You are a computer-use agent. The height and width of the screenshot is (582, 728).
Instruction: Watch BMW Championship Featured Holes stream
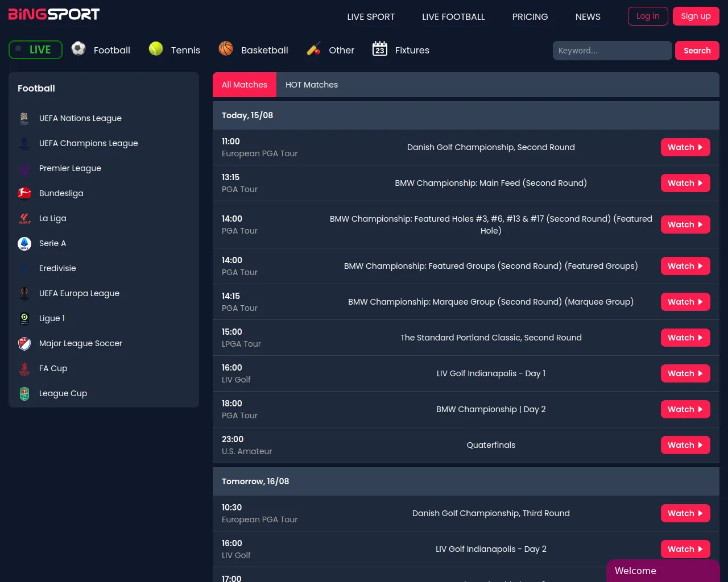click(685, 225)
